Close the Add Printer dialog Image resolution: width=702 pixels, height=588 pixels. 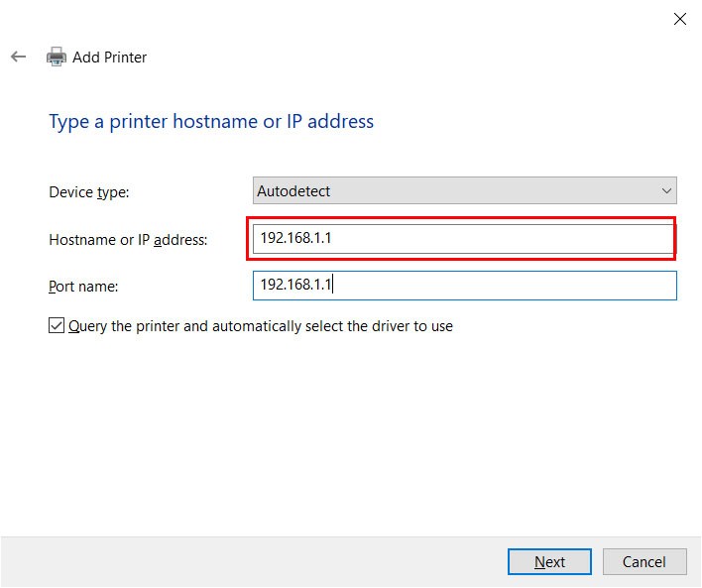click(x=679, y=19)
